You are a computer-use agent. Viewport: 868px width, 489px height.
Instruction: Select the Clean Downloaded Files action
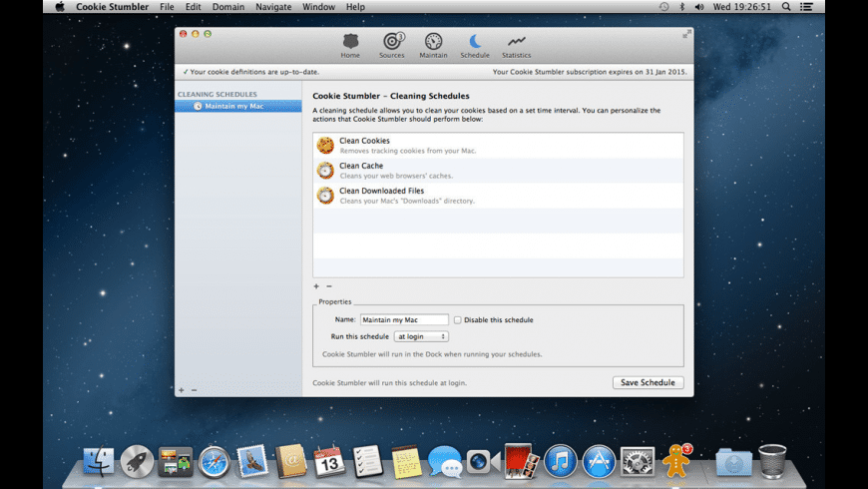(498, 195)
